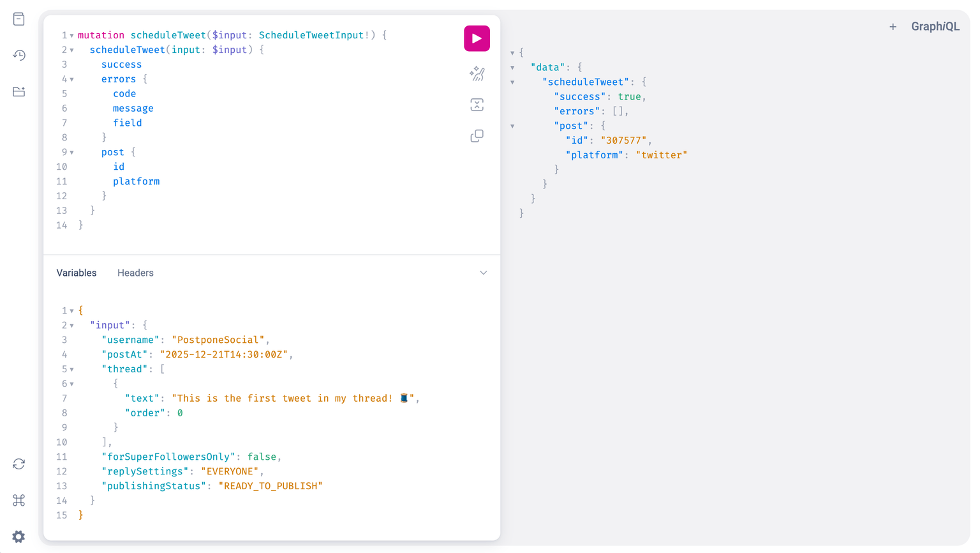The width and height of the screenshot is (980, 553).
Task: Fold the errors block in query
Action: click(72, 80)
